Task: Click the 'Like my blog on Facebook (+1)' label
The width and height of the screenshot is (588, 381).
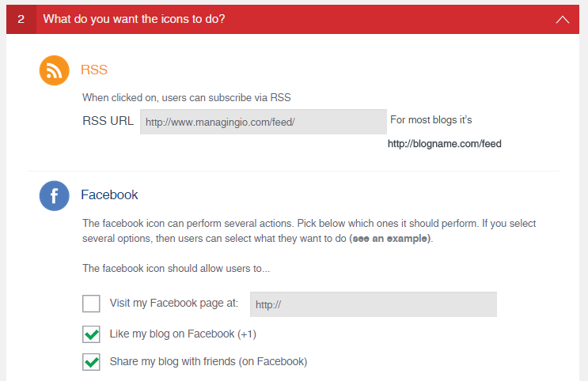Action: 183,334
